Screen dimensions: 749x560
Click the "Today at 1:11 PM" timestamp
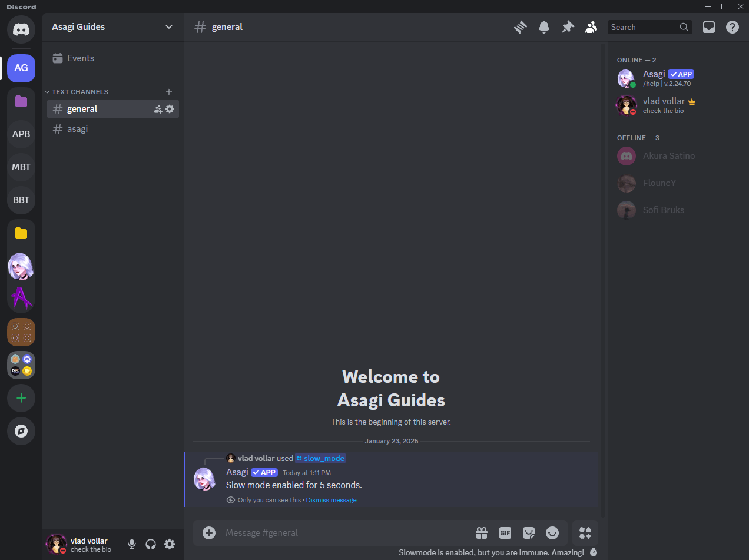307,473
